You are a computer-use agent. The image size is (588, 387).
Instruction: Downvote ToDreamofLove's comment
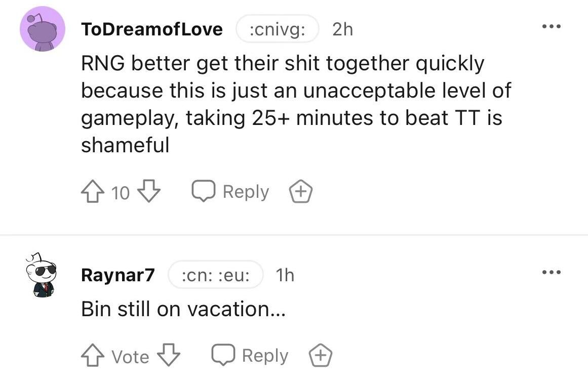(149, 192)
